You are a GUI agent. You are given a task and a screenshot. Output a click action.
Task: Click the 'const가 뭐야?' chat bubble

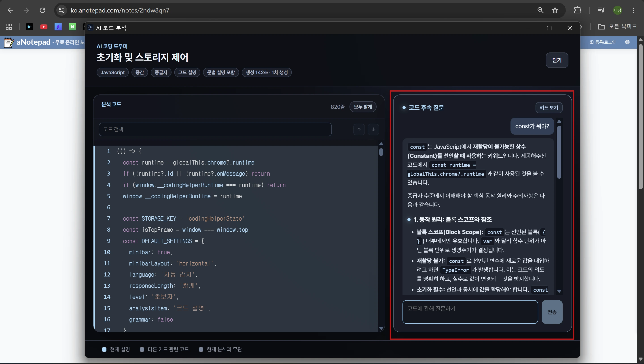532,126
